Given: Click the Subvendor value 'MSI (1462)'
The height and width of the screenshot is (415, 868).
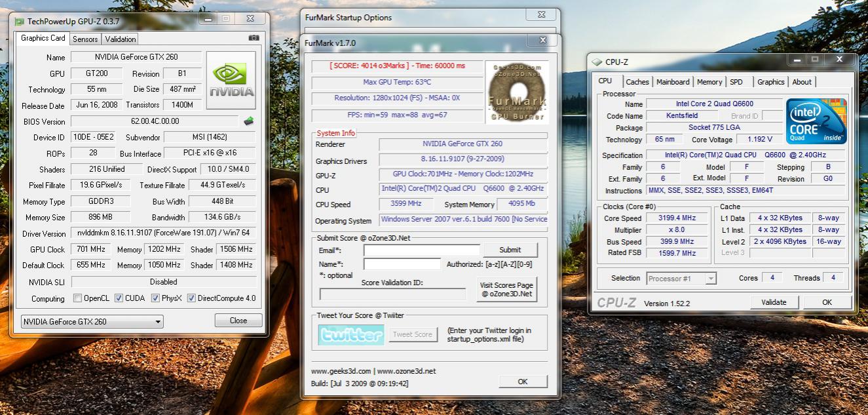Looking at the screenshot, I should point(210,138).
